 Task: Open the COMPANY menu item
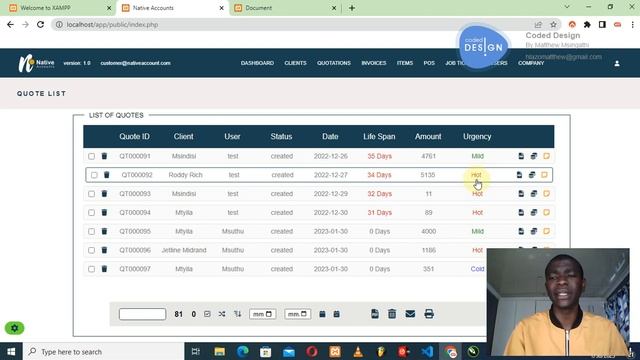pos(531,63)
